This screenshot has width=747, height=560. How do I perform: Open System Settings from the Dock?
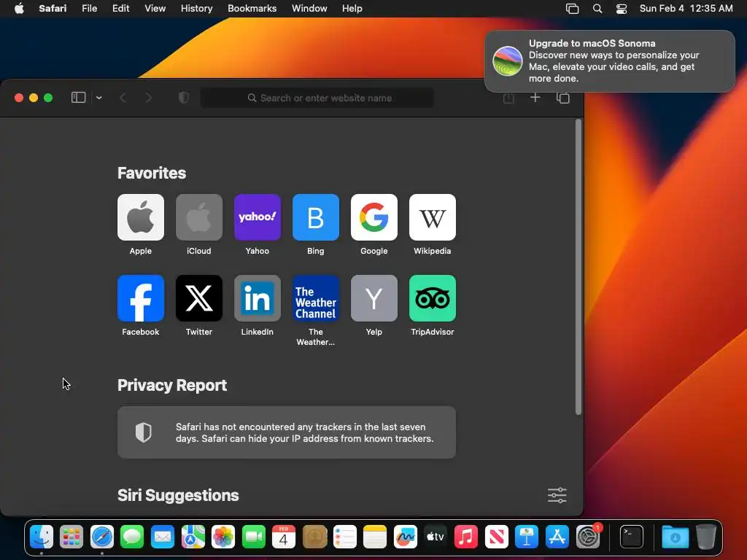[588, 537]
